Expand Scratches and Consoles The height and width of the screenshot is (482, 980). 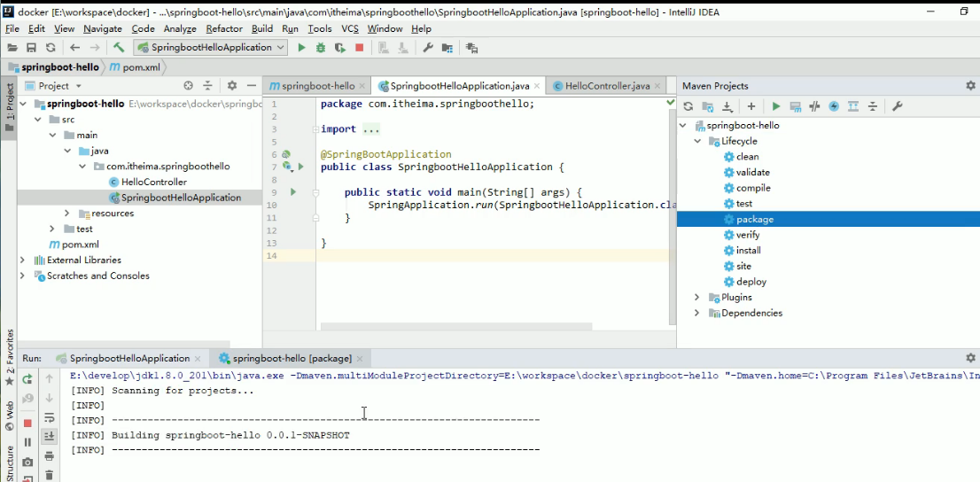coord(22,276)
